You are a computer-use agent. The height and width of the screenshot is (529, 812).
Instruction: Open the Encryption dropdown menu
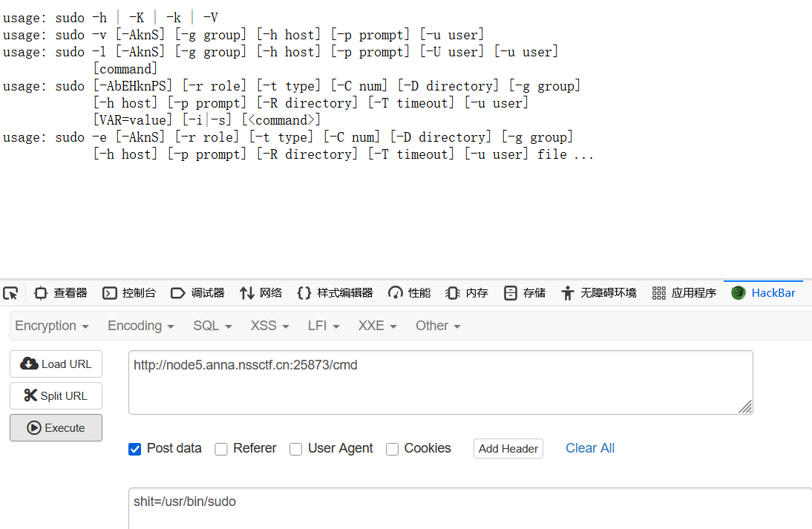[x=52, y=325]
